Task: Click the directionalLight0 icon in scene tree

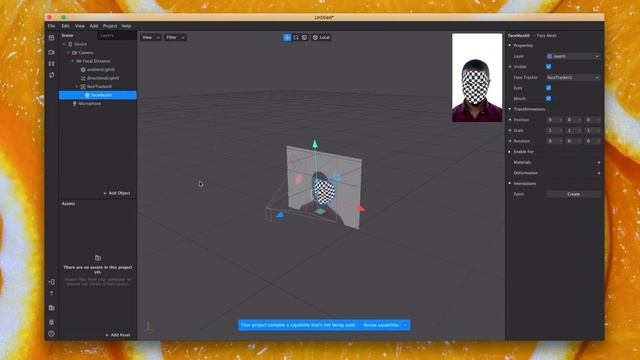Action: point(83,78)
